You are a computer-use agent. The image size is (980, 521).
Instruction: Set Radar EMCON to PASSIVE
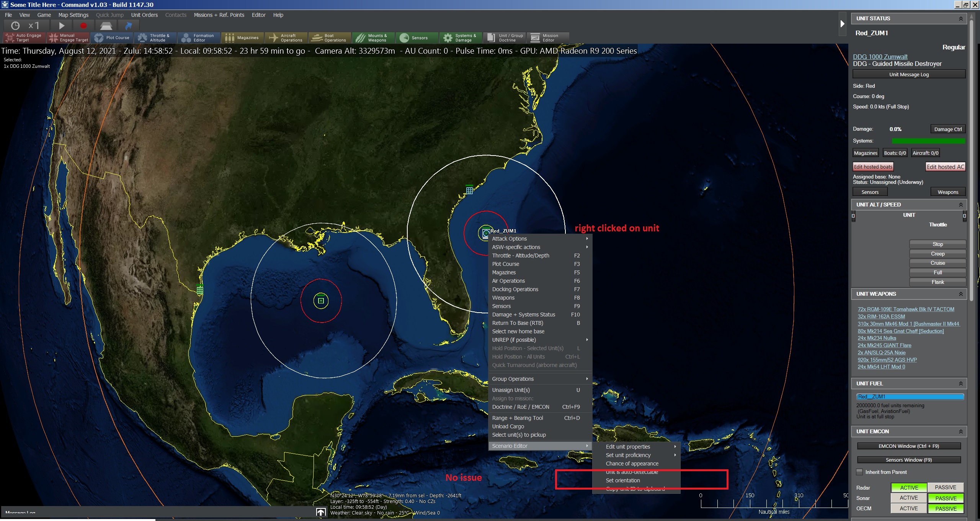pyautogui.click(x=945, y=487)
